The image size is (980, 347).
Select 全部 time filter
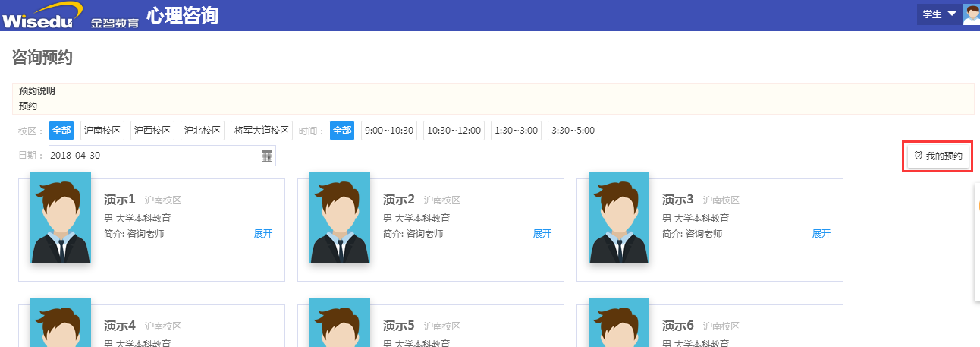342,131
